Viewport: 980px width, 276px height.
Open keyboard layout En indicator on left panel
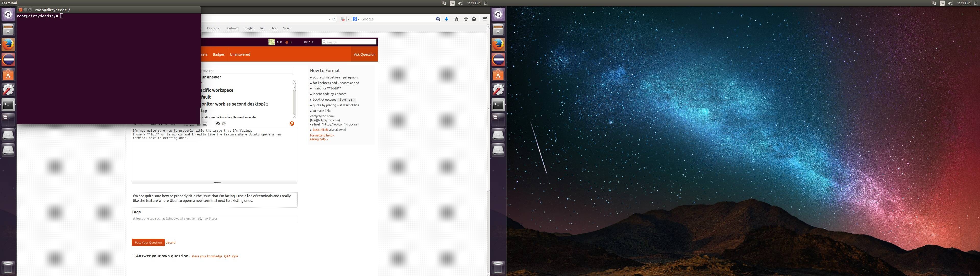[452, 3]
